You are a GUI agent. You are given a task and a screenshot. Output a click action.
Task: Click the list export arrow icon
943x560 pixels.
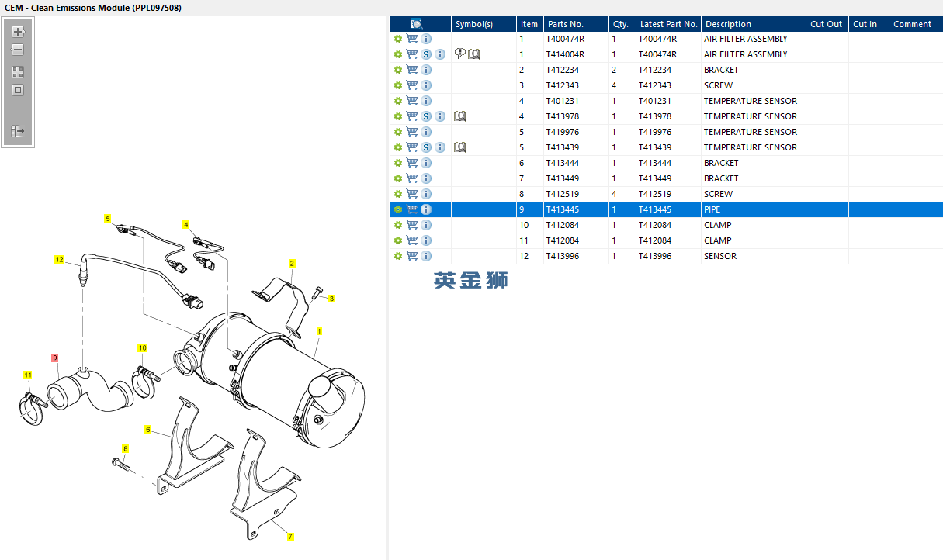(18, 131)
